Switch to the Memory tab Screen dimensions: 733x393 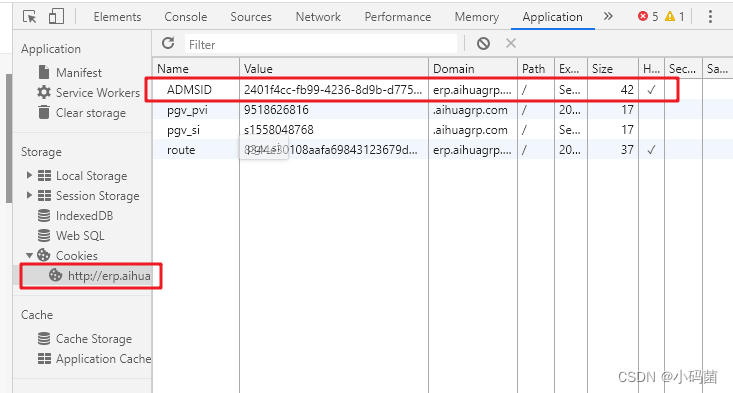[x=476, y=17]
